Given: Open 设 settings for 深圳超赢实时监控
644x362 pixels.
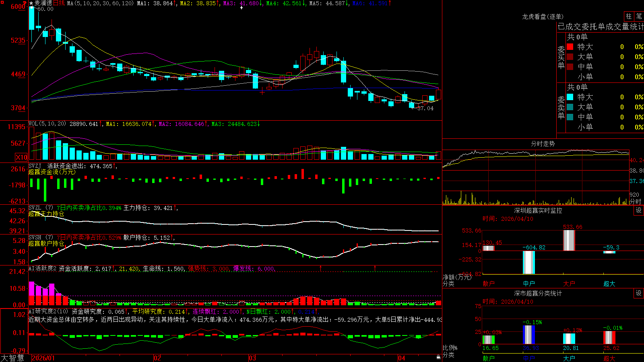Looking at the screenshot, I should click(639, 210).
